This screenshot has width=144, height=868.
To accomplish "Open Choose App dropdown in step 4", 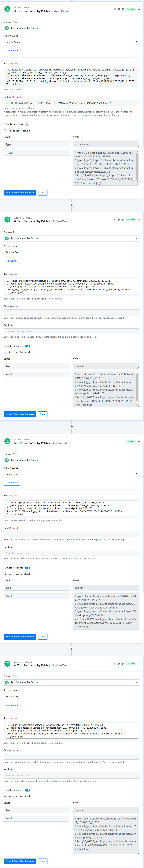I will (72, 238).
